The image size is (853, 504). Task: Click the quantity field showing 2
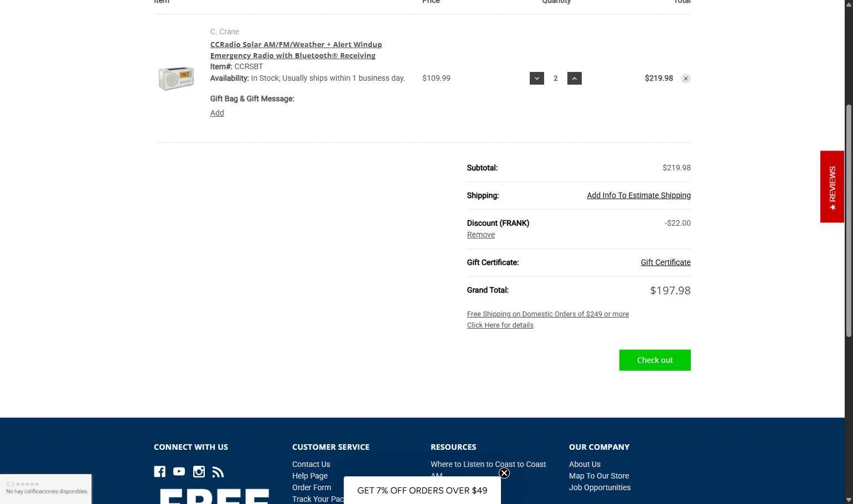tap(556, 79)
